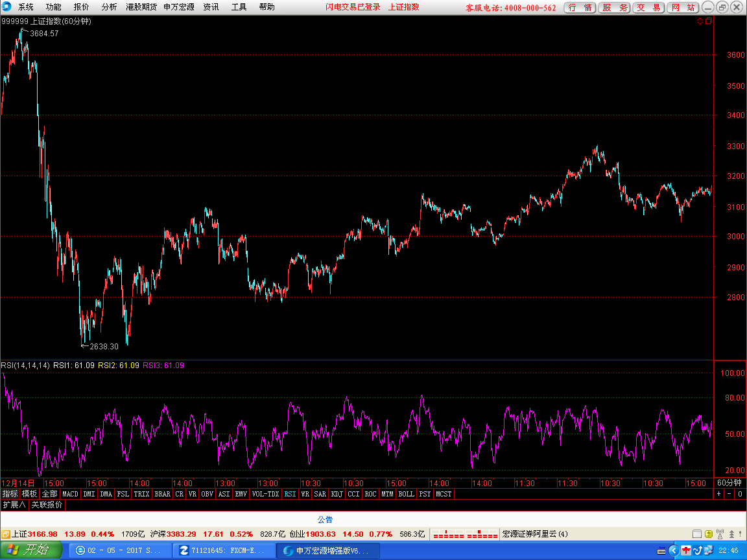Screen dimensions: 747x560
Task: Switch indicator to DMA
Action: (x=106, y=494)
